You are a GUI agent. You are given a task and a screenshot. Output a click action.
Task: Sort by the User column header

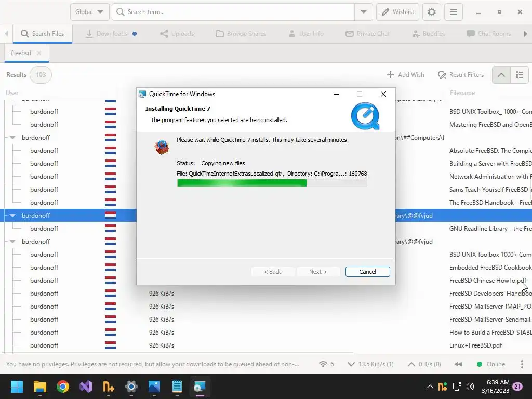coord(12,93)
